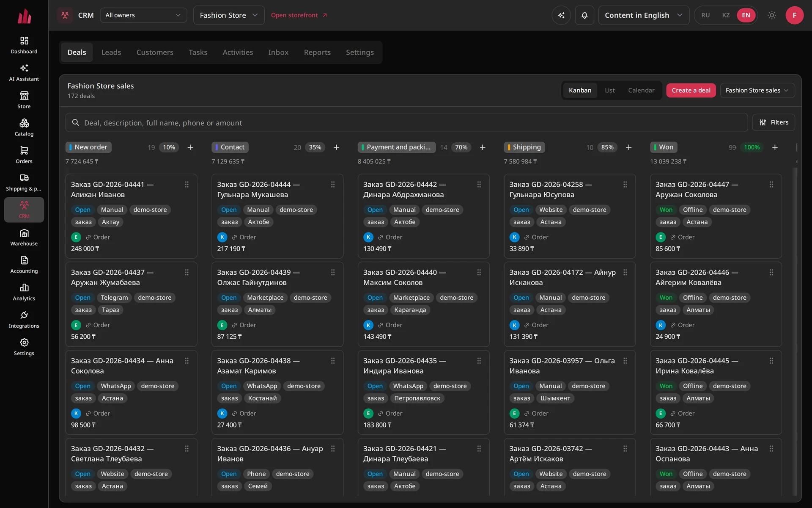Click the 70% probability badge on Payment column
Screen dimensions: 812x508
point(461,147)
